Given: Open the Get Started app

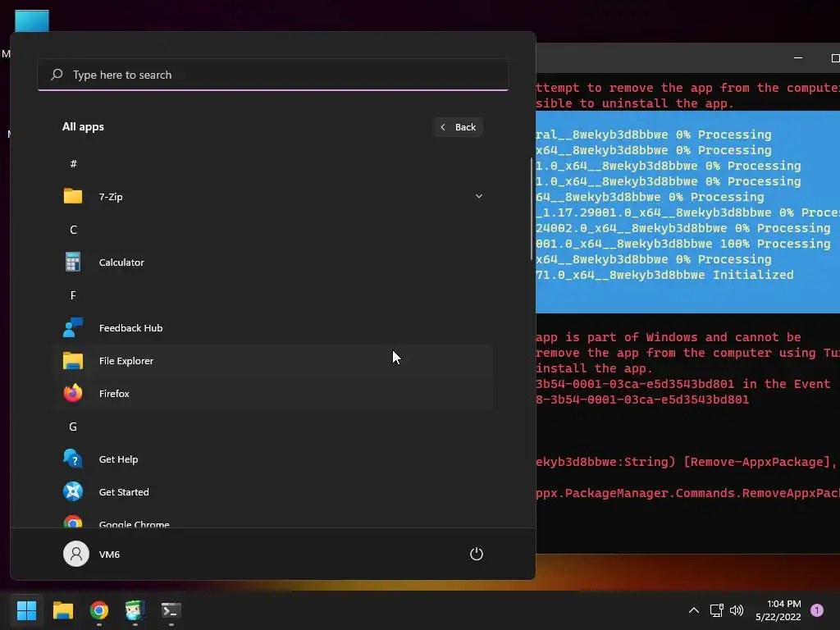Looking at the screenshot, I should pyautogui.click(x=272, y=492).
